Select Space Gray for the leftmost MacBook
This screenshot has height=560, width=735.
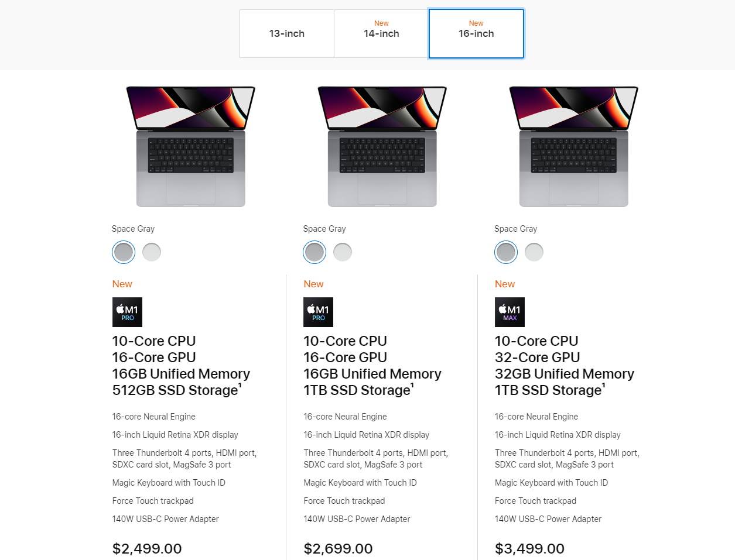click(x=123, y=252)
